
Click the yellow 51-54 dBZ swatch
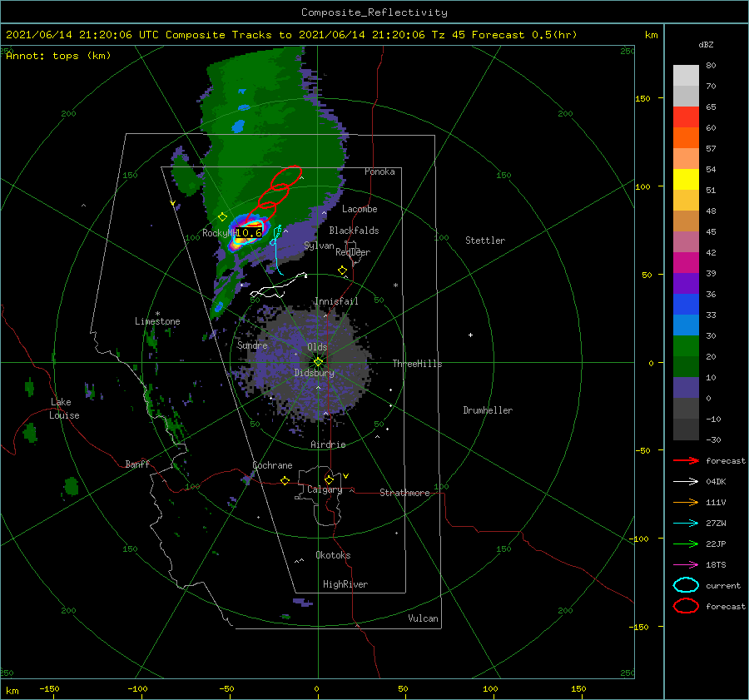(686, 179)
